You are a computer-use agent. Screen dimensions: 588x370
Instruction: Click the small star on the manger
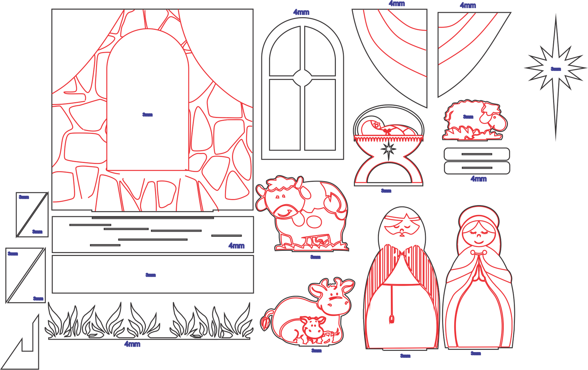(x=388, y=150)
